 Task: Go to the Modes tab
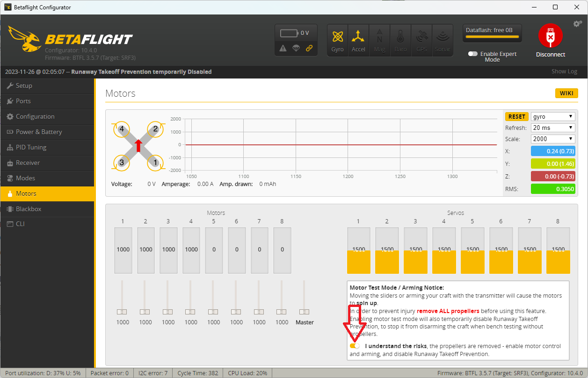47,178
